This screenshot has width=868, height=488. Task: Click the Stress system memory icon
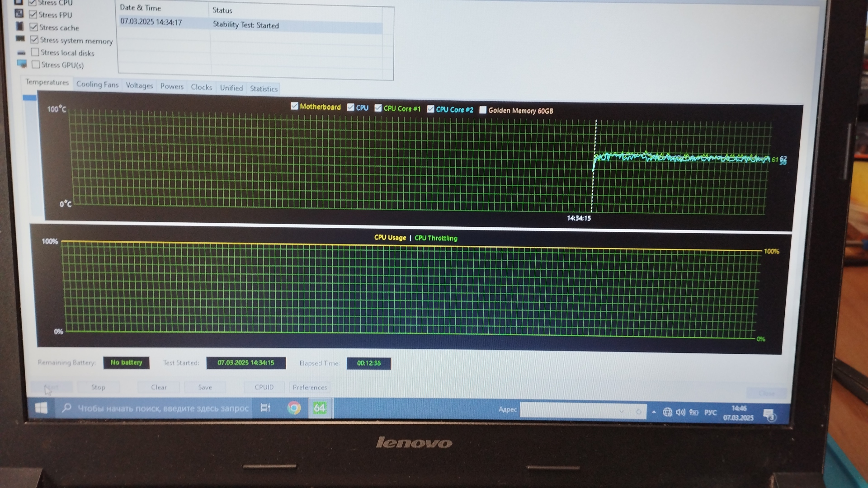pyautogui.click(x=20, y=39)
